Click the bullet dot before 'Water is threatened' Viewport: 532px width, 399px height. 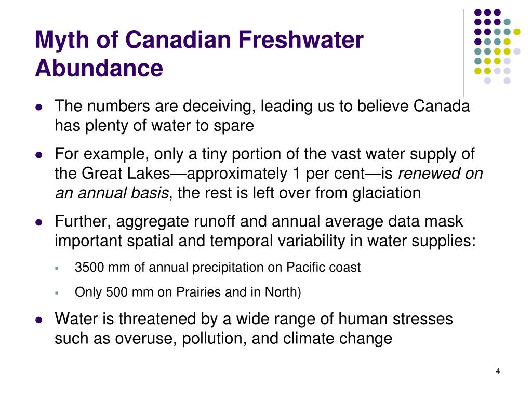coord(39,320)
